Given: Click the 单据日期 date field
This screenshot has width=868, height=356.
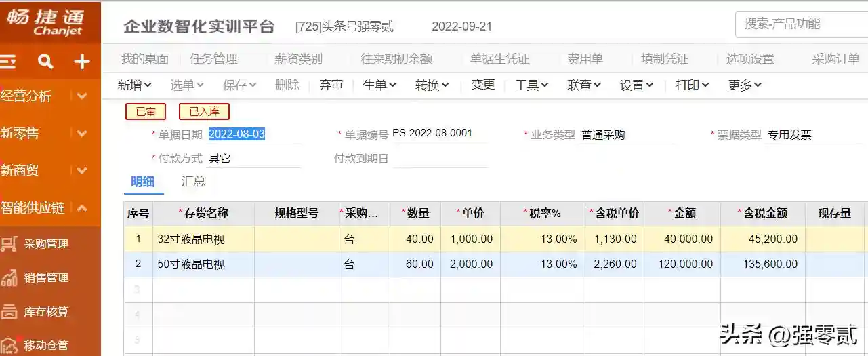Looking at the screenshot, I should pyautogui.click(x=252, y=134).
